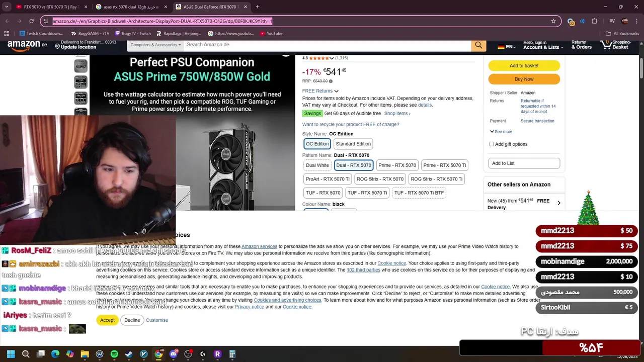The image size is (644, 362).
Task: Click the Amazon search magnifier button
Action: pyautogui.click(x=478, y=45)
